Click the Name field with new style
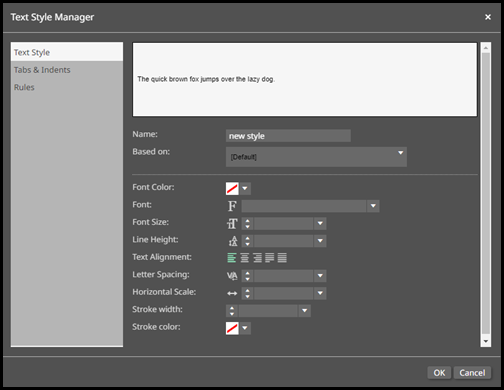 click(x=288, y=136)
